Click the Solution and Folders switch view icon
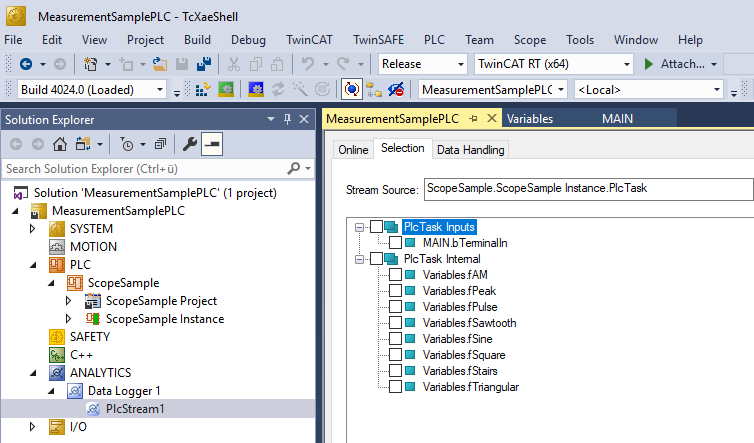This screenshot has height=443, width=754. pos(83,144)
